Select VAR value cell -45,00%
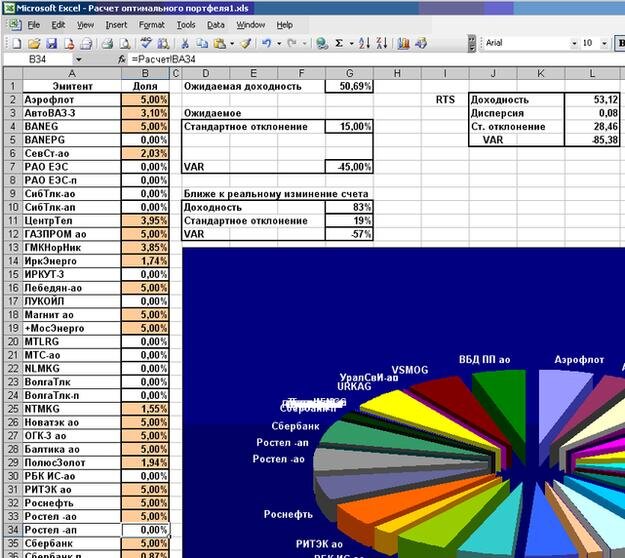 [349, 167]
